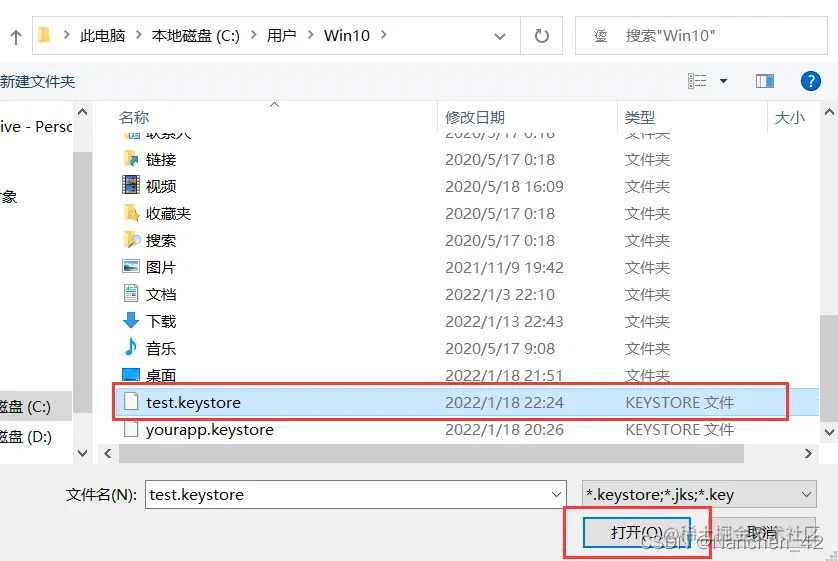The image size is (838, 561).
Task: Click the navigation pane scrollbar thumb
Action: click(82, 282)
